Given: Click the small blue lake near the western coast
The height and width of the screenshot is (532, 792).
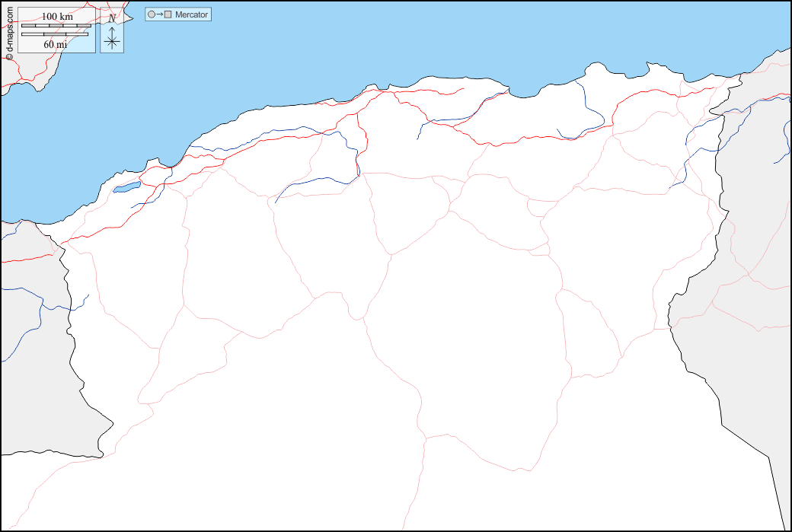Looking at the screenshot, I should 126,186.
